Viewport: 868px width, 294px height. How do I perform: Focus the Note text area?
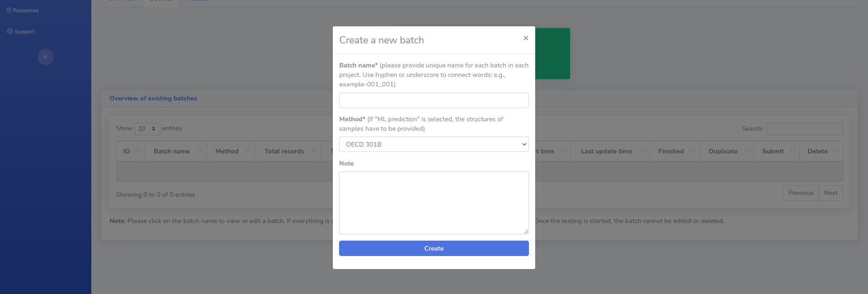434,203
